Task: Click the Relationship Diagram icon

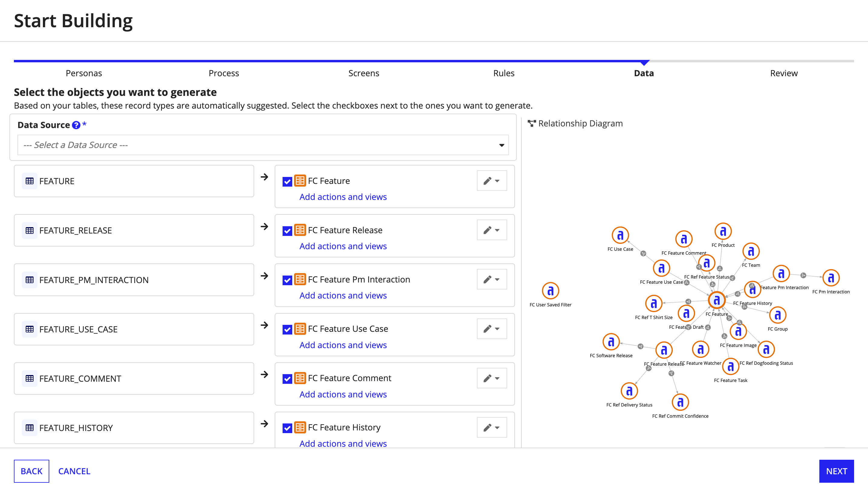Action: [532, 124]
